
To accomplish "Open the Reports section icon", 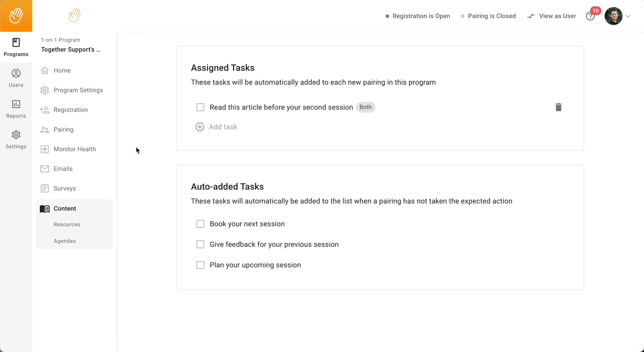I will tap(16, 104).
